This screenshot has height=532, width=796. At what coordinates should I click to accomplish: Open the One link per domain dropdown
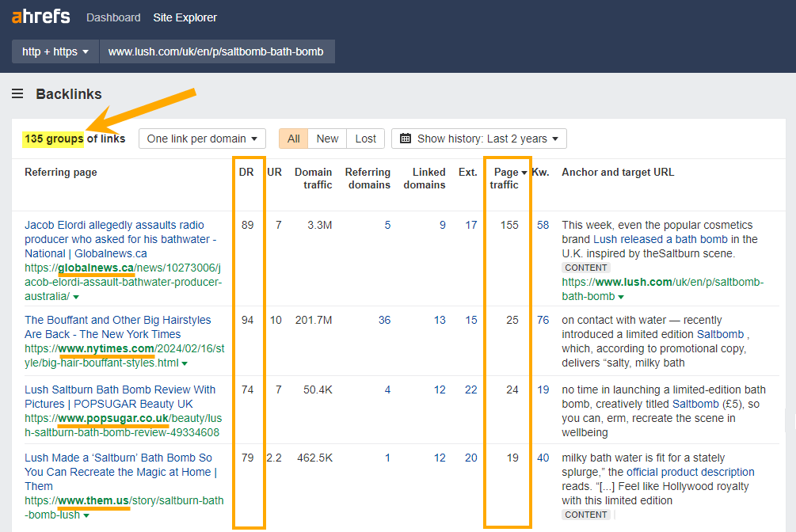[202, 138]
